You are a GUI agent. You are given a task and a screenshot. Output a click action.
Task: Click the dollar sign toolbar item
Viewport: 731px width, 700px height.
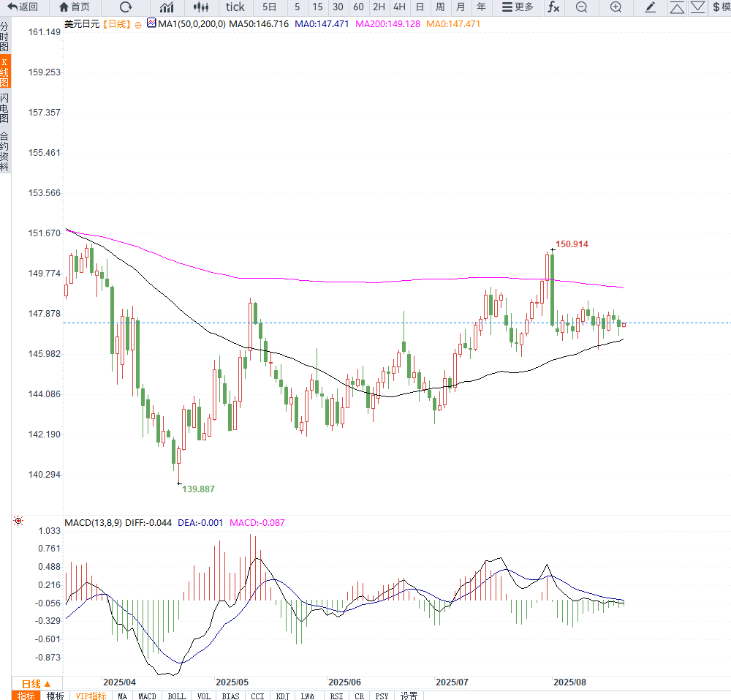coord(721,7)
